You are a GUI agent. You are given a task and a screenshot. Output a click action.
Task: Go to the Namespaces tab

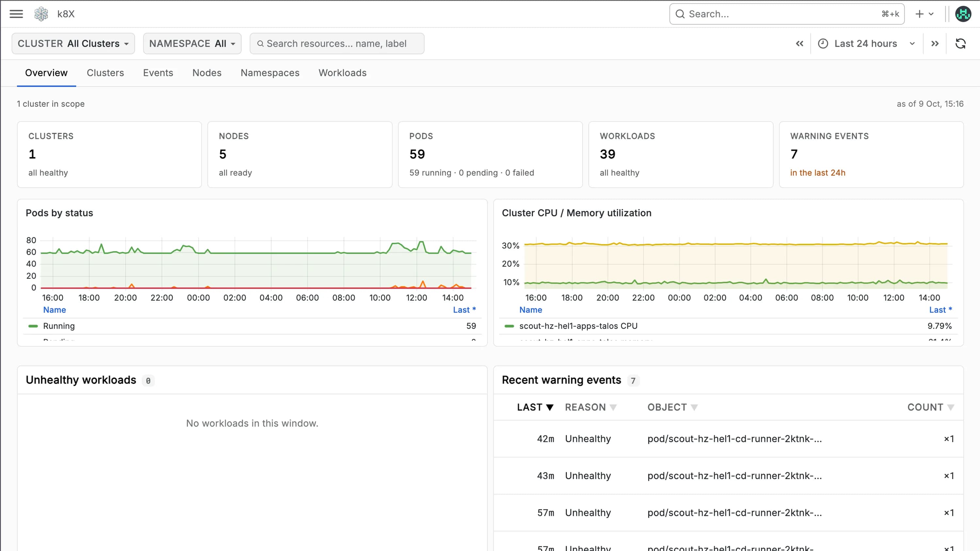pyautogui.click(x=270, y=73)
